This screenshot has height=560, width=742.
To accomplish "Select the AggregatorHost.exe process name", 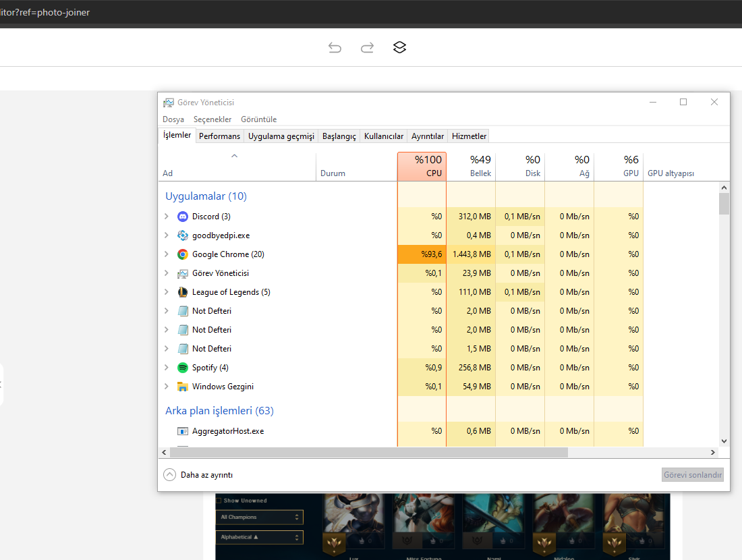I will point(228,431).
